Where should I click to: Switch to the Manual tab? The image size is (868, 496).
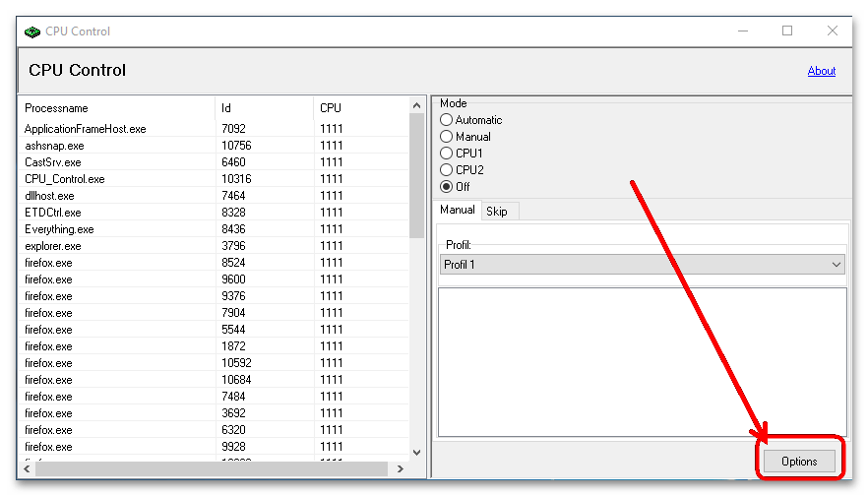[x=457, y=210]
